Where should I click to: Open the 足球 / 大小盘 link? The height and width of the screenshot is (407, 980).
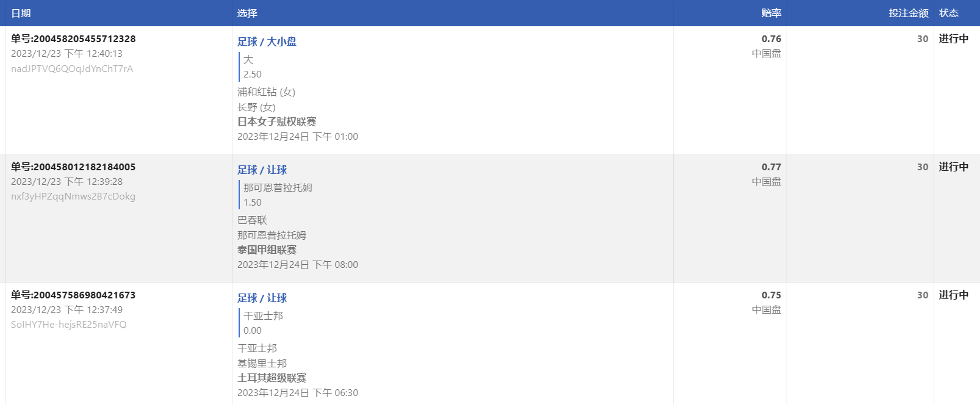[267, 41]
